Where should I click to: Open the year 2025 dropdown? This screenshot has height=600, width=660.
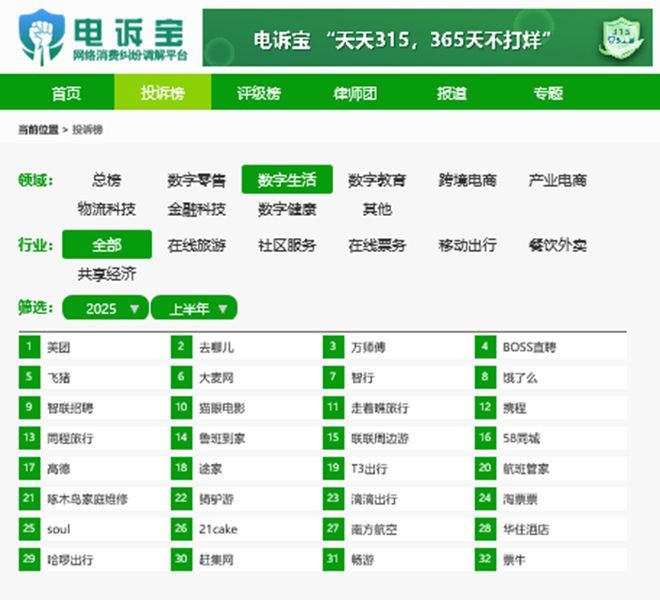(x=105, y=308)
